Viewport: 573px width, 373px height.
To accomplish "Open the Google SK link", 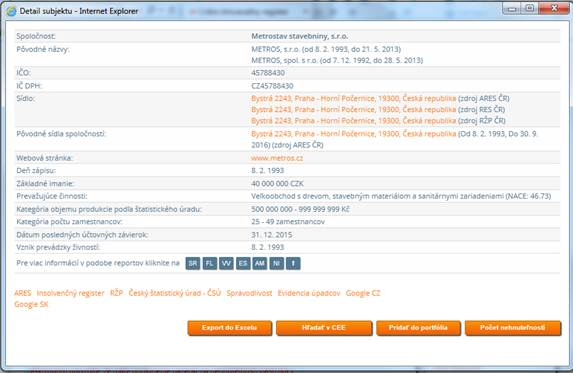I will pyautogui.click(x=31, y=304).
